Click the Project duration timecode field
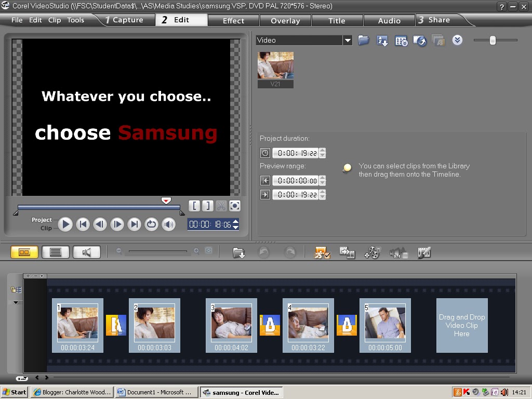Image resolution: width=532 pixels, height=399 pixels. tap(296, 153)
